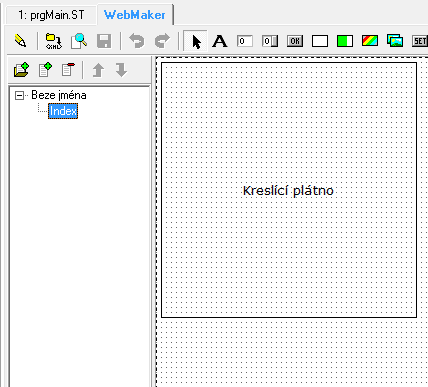
Task: Click the redo arrow icon
Action: point(162,41)
